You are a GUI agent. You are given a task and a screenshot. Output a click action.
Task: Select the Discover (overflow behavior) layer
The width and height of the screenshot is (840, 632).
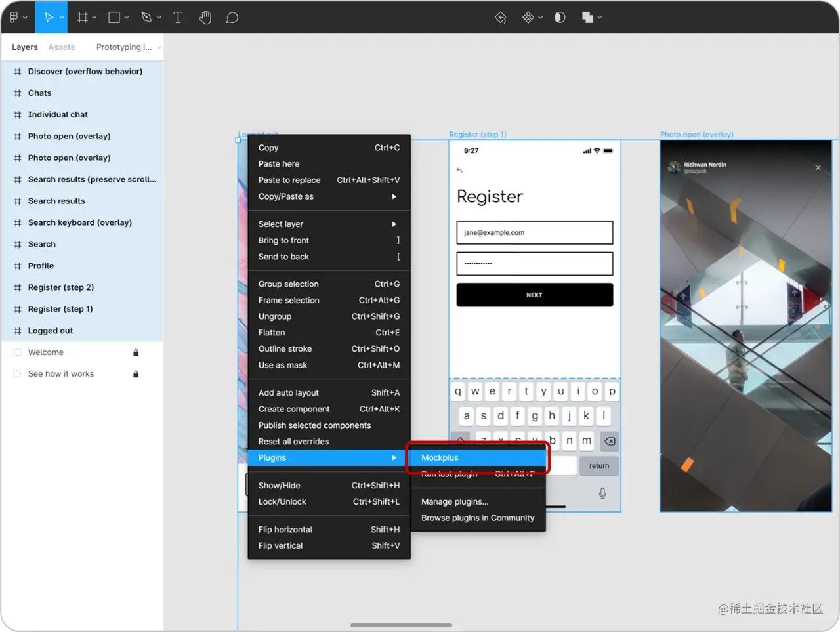(x=83, y=71)
